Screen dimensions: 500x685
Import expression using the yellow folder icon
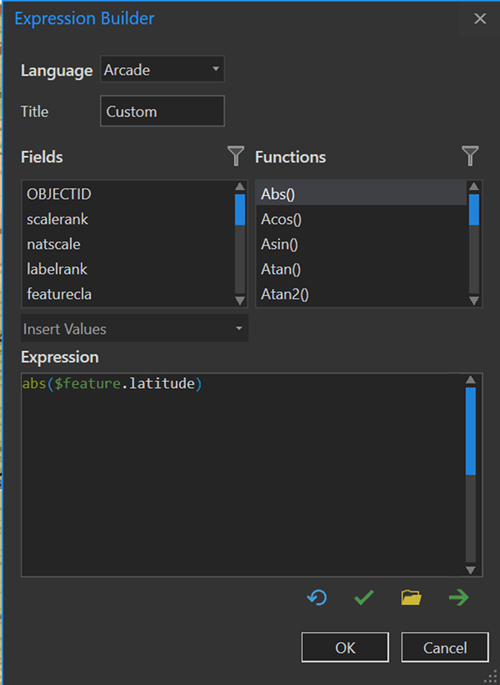pos(411,597)
